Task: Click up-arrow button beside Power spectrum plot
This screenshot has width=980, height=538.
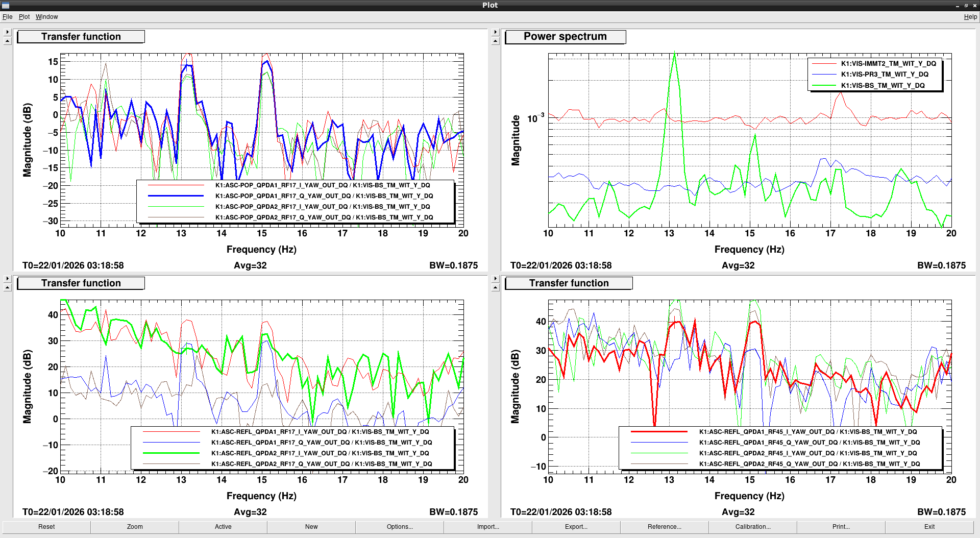Action: (x=495, y=41)
